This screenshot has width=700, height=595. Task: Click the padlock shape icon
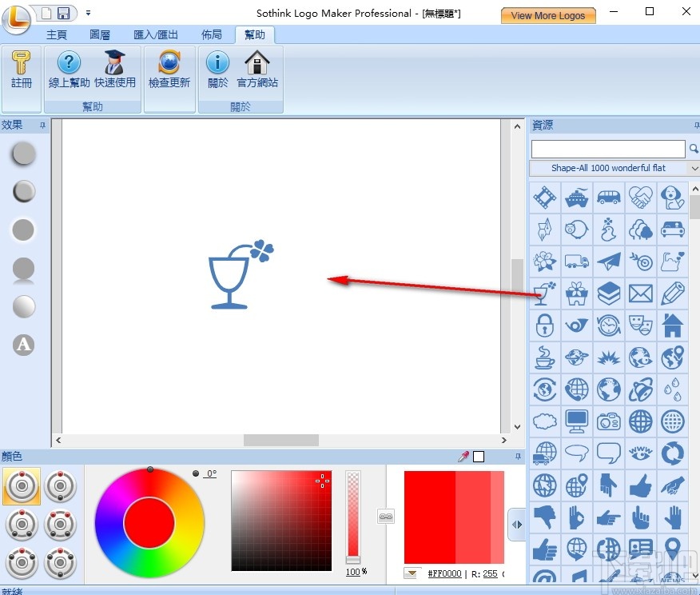[544, 325]
